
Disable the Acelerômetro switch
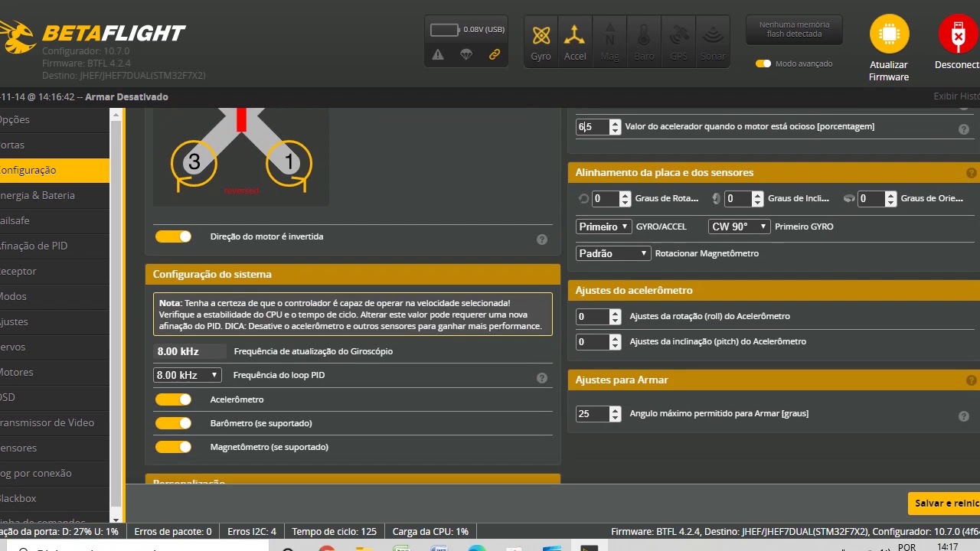click(174, 399)
